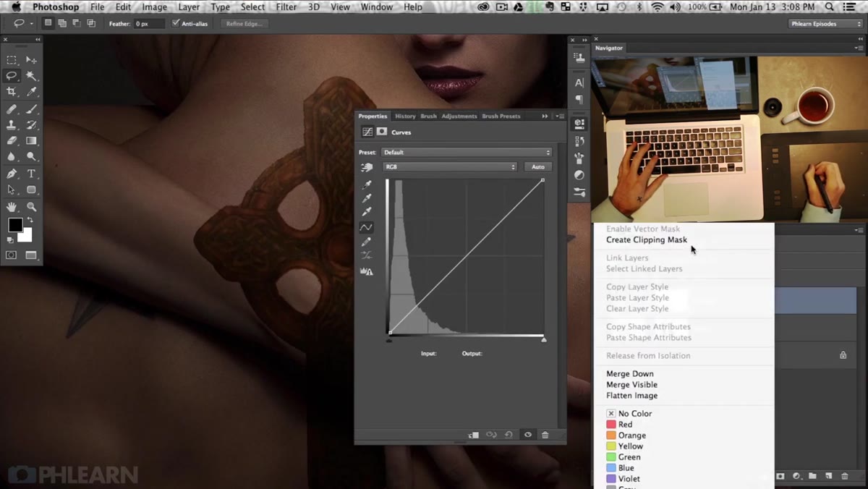Open the Preset dropdown set to Default
Viewport: 868px width, 489px height.
[467, 153]
